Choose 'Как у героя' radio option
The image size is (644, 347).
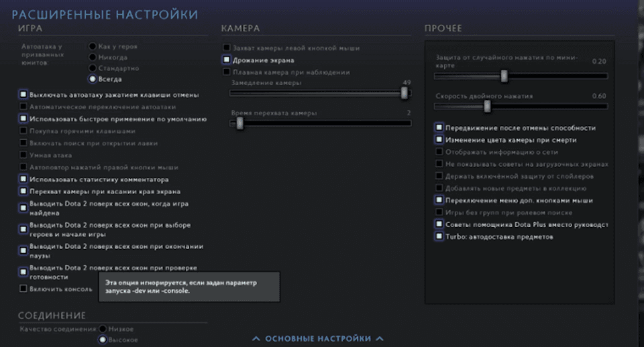pos(93,47)
